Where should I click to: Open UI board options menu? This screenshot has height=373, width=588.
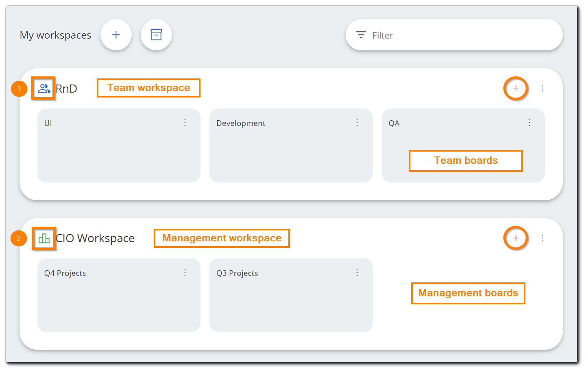point(185,123)
